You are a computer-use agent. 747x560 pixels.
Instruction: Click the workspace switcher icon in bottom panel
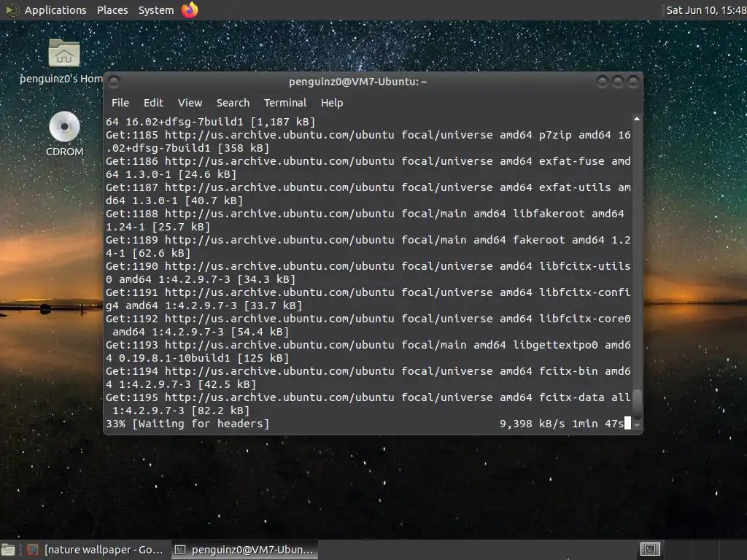[650, 550]
